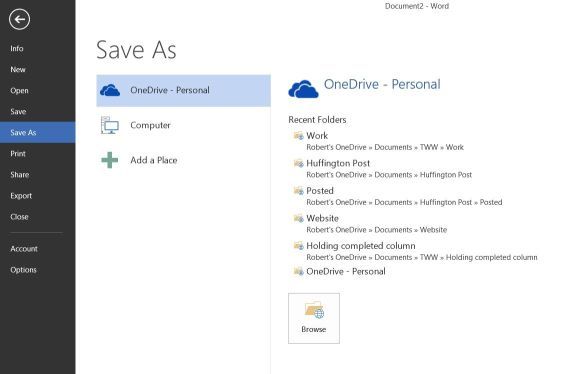The image size is (566, 374).
Task: Open OneDrive - Personal in recent folders
Action: click(346, 271)
